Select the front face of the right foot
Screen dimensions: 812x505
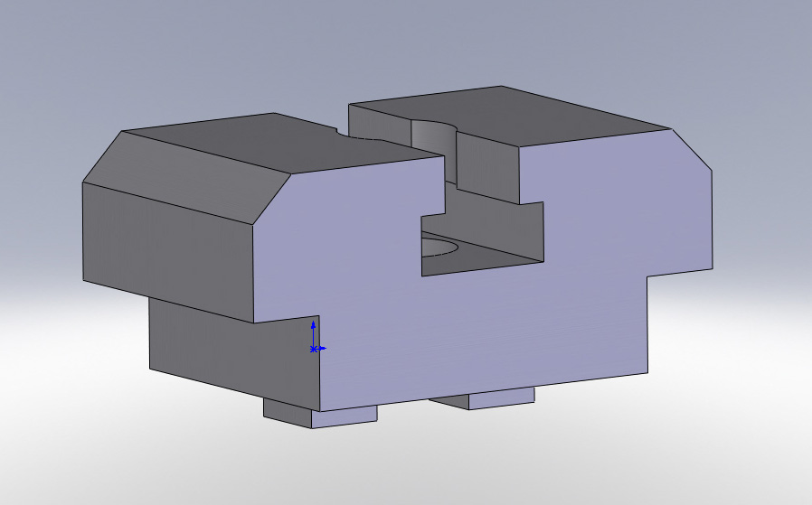tap(501, 398)
